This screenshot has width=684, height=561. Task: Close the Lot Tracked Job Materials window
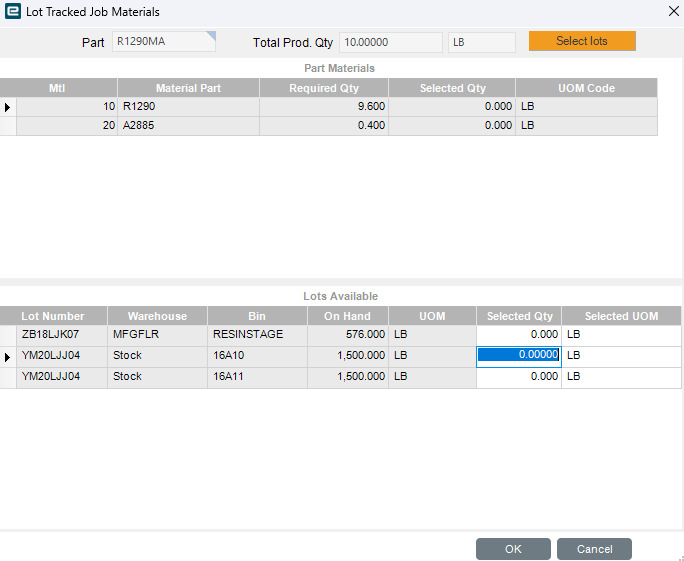pyautogui.click(x=674, y=11)
